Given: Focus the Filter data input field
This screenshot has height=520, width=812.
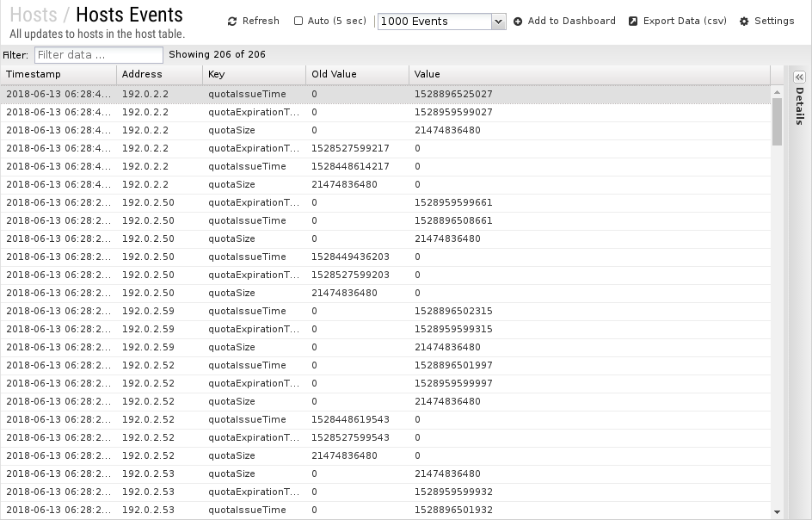Looking at the screenshot, I should click(x=99, y=55).
